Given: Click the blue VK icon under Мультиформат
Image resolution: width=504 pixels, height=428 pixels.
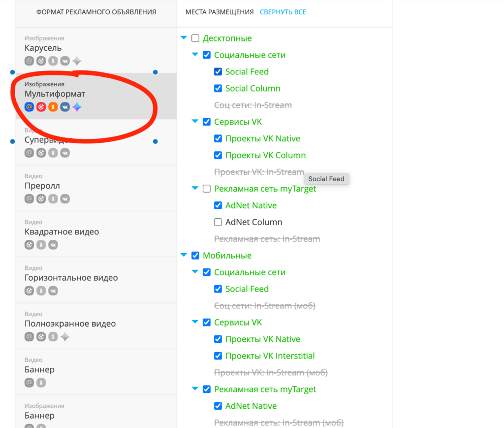Looking at the screenshot, I should [x=65, y=107].
